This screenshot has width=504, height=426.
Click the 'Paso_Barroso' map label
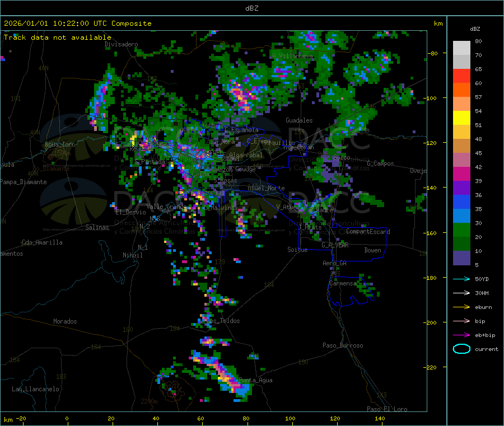click(343, 345)
